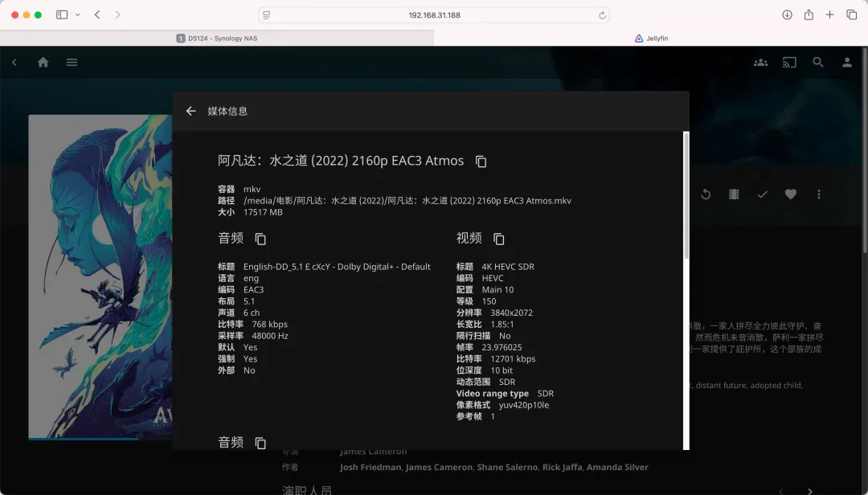Open writer Amanda Silver's page
The height and width of the screenshot is (495, 868).
[617, 468]
